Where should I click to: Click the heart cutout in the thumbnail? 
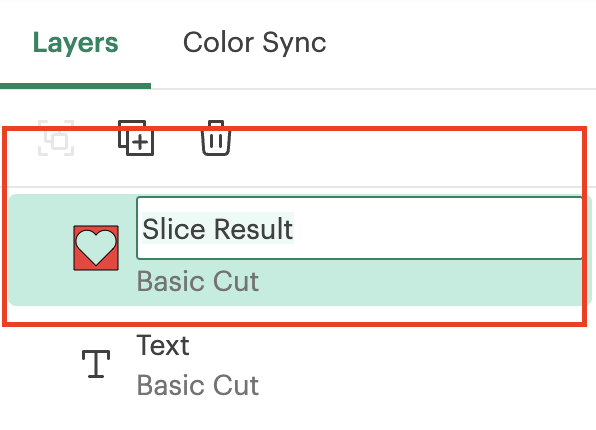(96, 246)
